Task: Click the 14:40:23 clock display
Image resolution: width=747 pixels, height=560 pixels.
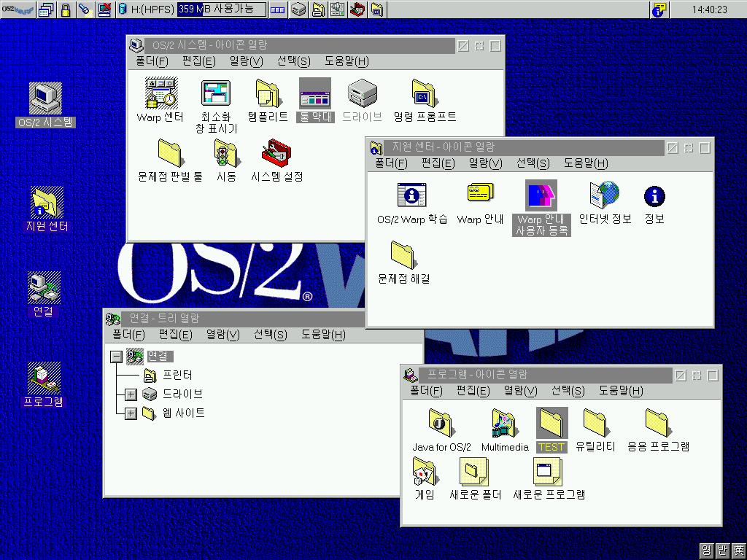Action: tap(709, 9)
